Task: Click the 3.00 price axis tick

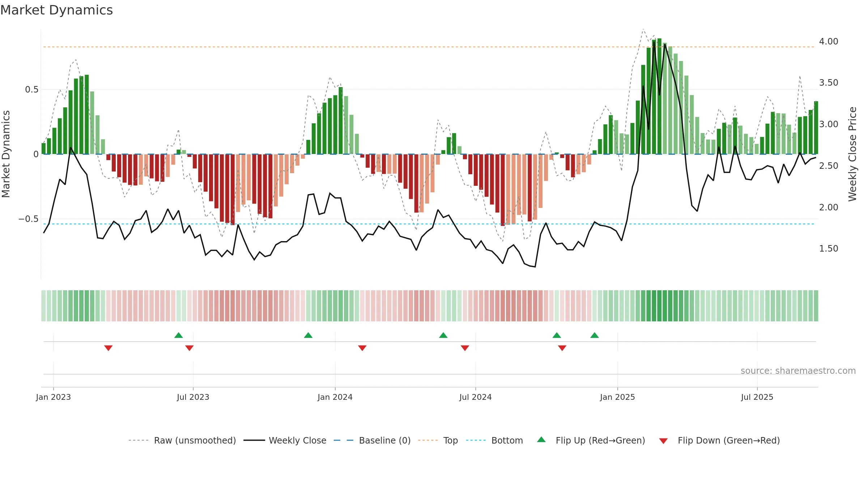Action: 829,124
